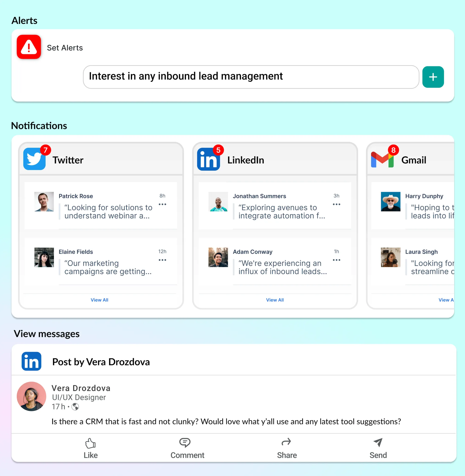Click the green plus add alert button
The width and height of the screenshot is (465, 476).
point(433,77)
